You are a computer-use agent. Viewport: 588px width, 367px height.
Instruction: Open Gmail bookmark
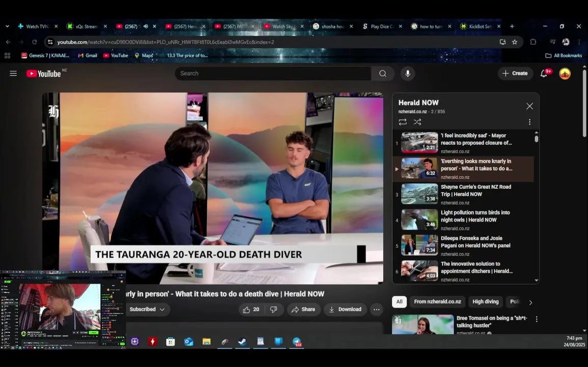(87, 56)
